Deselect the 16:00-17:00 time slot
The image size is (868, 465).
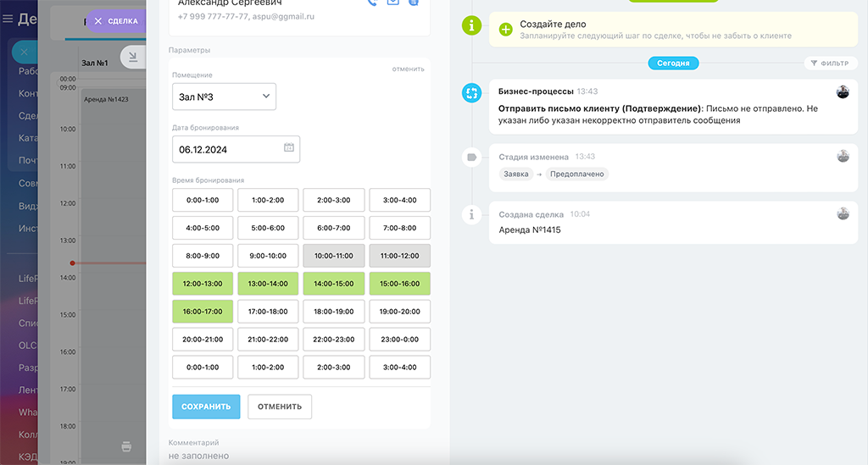(x=201, y=312)
